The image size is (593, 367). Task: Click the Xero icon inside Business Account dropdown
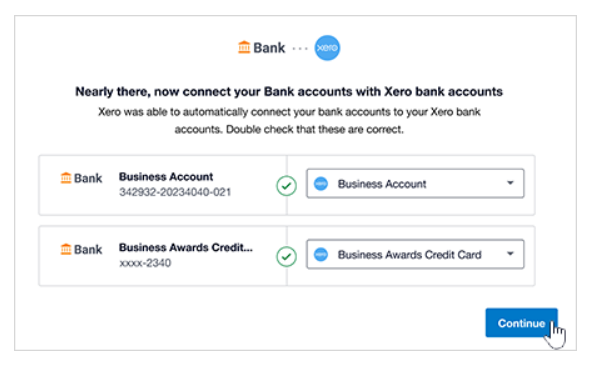click(321, 184)
